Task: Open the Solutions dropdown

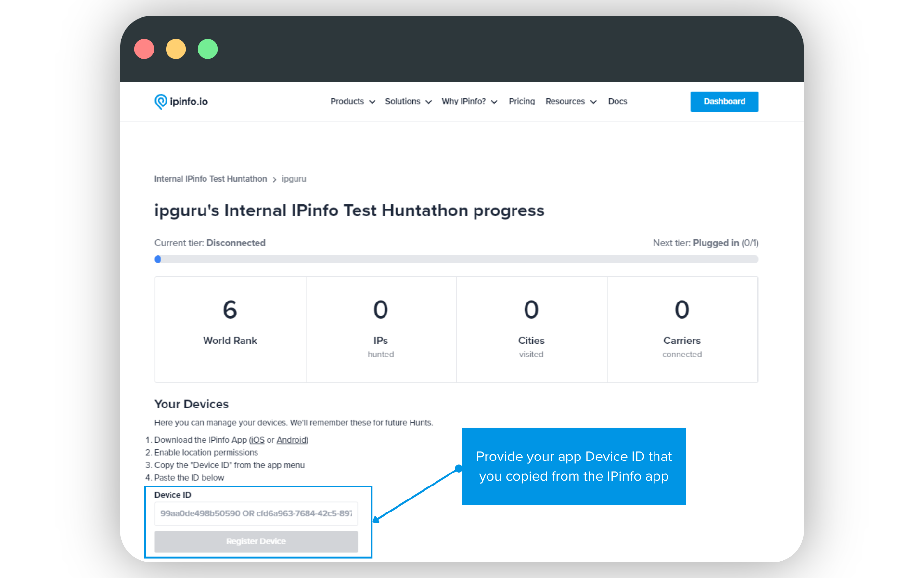Action: [408, 101]
